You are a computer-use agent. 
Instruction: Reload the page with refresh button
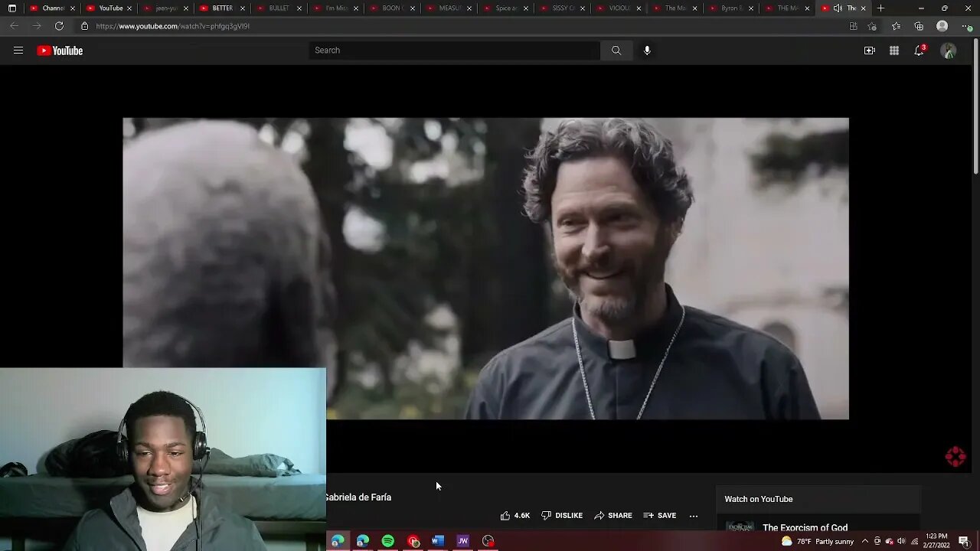point(59,26)
